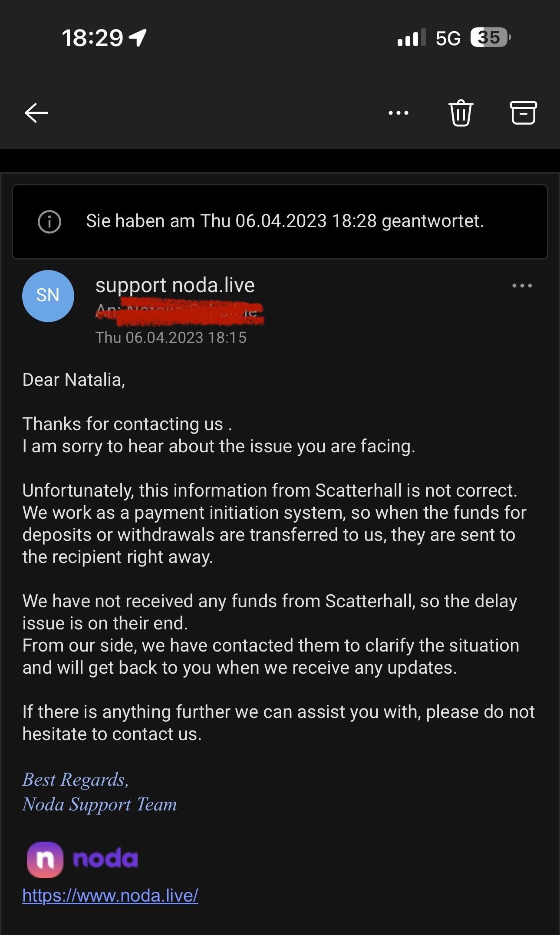Viewport: 560px width, 935px height.
Task: Tap the Noda logo image
Action: [x=82, y=859]
